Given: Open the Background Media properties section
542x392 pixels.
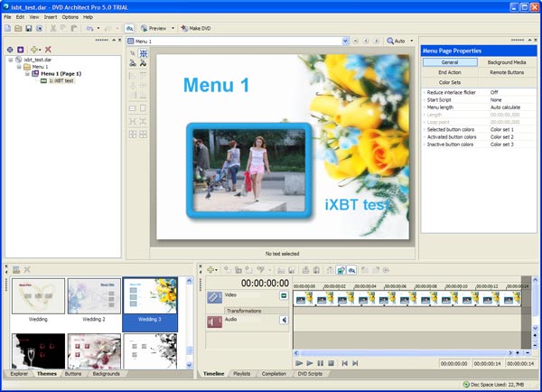Looking at the screenshot, I should point(506,61).
